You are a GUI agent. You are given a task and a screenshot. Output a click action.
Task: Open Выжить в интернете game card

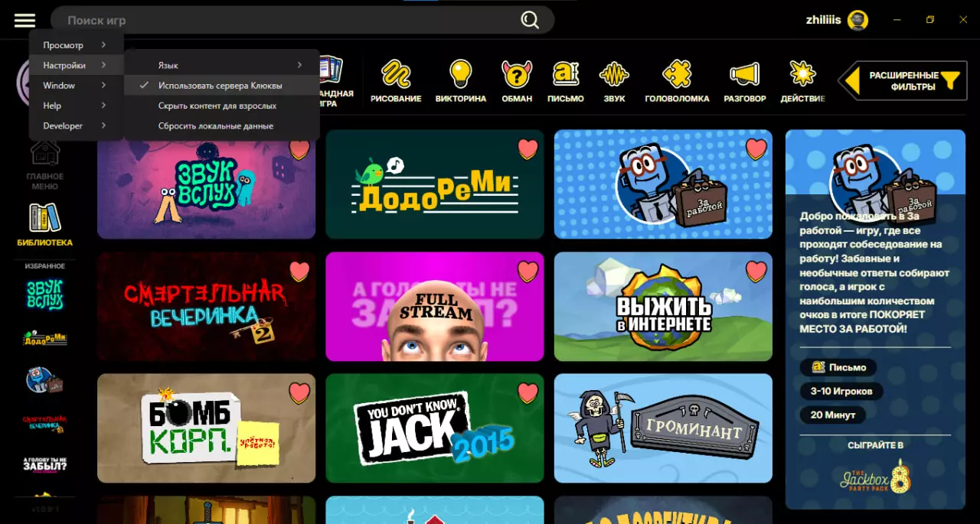tap(663, 306)
